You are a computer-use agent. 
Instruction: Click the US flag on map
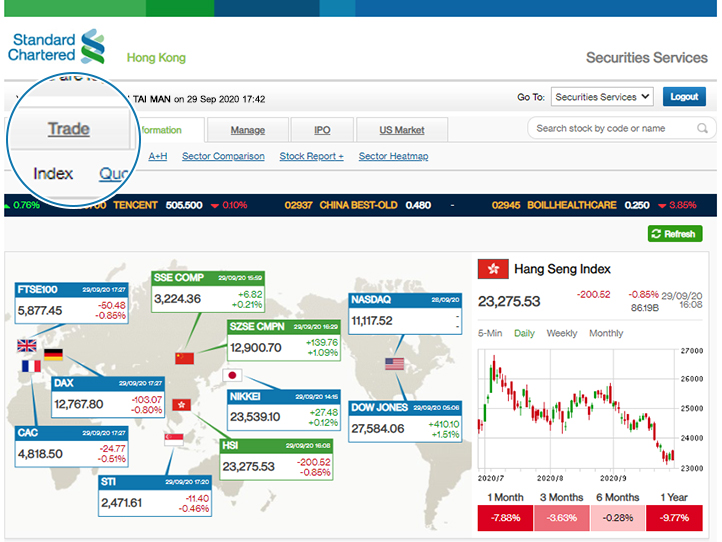point(395,364)
